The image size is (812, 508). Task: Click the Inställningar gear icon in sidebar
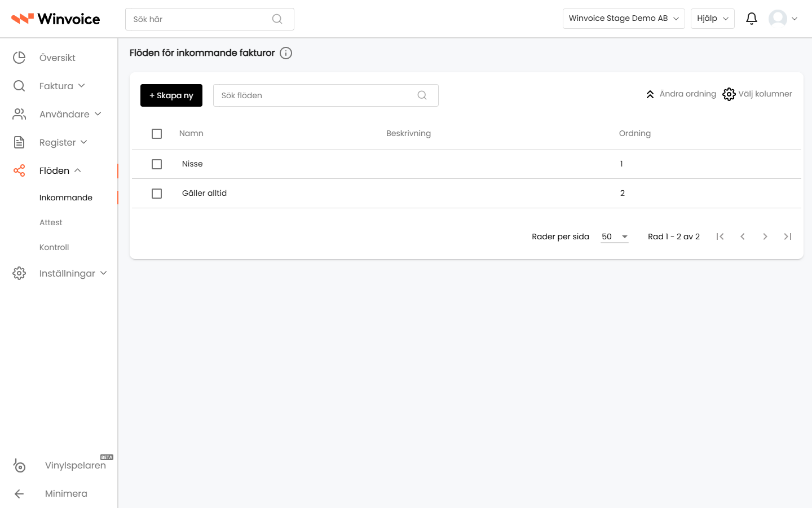click(x=19, y=273)
